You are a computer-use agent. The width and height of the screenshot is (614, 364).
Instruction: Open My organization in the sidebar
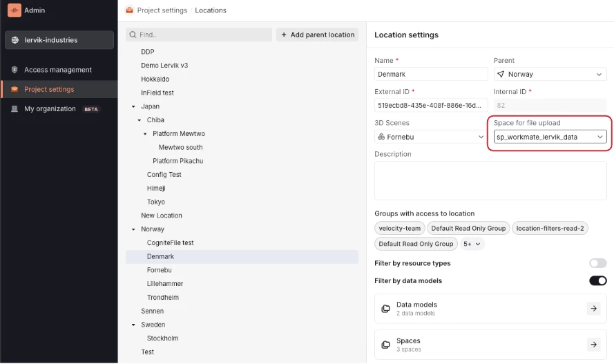pos(50,108)
